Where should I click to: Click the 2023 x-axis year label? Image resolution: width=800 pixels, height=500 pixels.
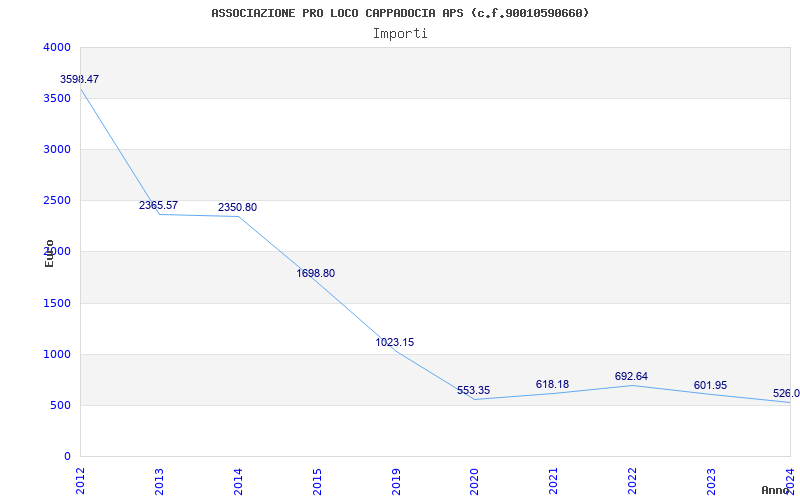pos(711,481)
